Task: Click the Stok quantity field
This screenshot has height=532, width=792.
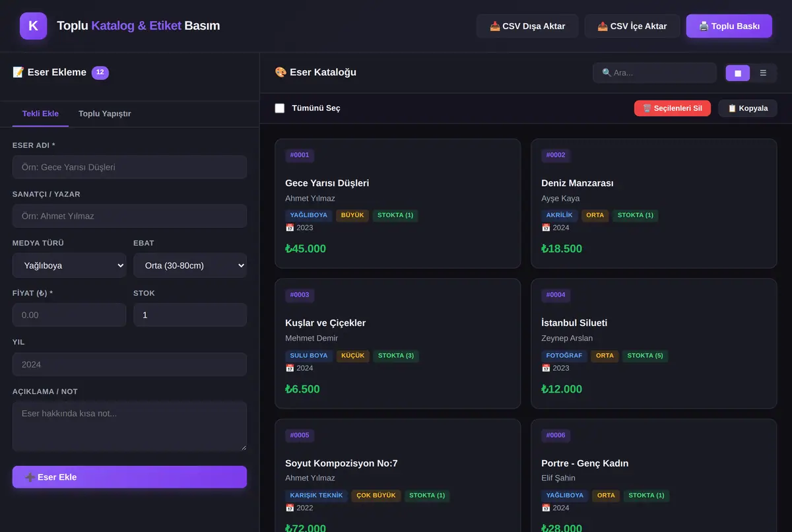Action: point(190,315)
